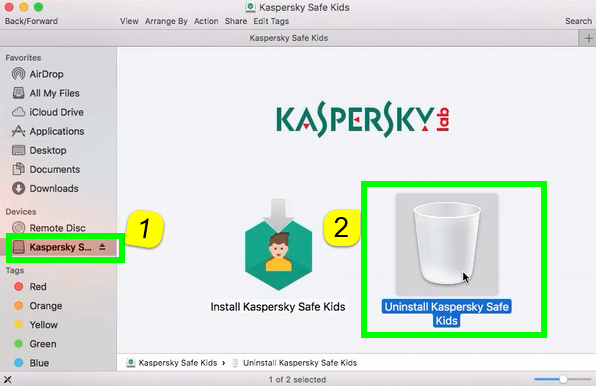Select All My Files in sidebar
Screen dimensions: 596x386
click(46, 93)
